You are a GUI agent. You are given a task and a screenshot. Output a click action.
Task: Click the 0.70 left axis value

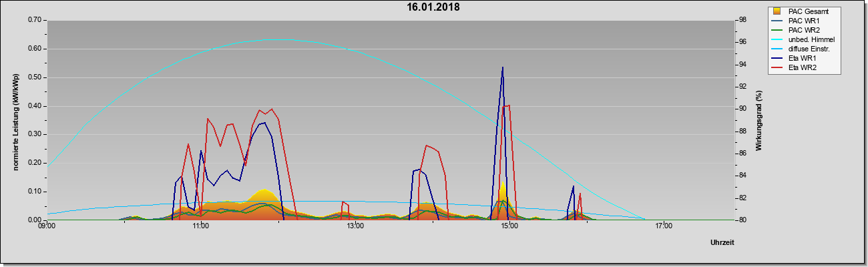pyautogui.click(x=35, y=20)
